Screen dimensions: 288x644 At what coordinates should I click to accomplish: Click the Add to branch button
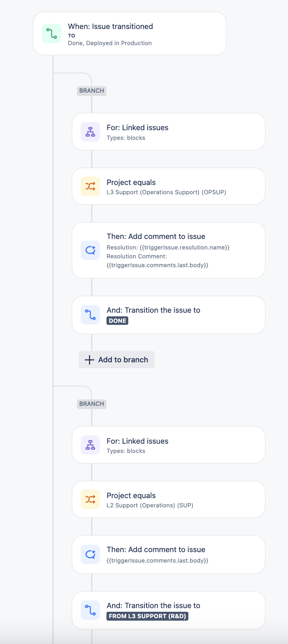pos(116,359)
